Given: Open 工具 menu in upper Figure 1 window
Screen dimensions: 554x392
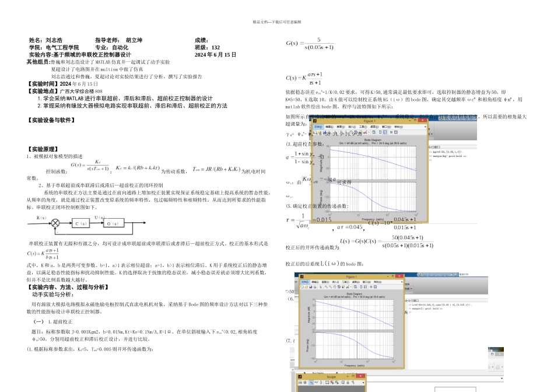Looking at the screenshot, I should (x=363, y=127).
